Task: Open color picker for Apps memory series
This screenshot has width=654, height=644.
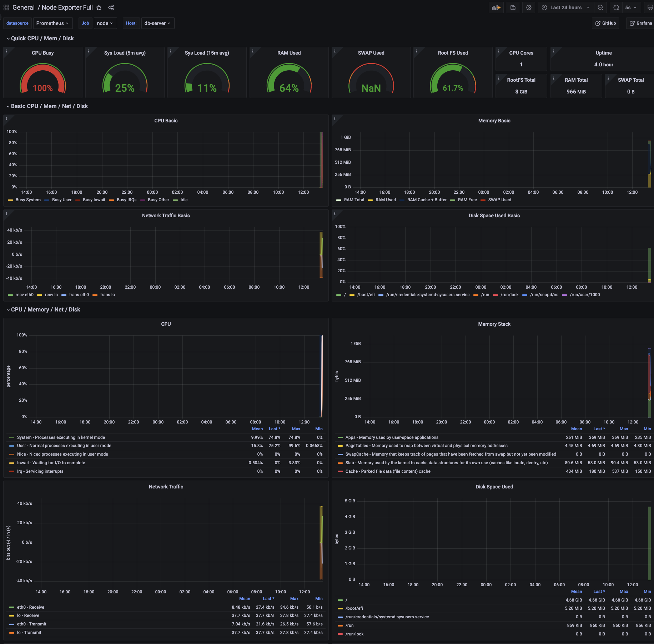Action: point(340,437)
